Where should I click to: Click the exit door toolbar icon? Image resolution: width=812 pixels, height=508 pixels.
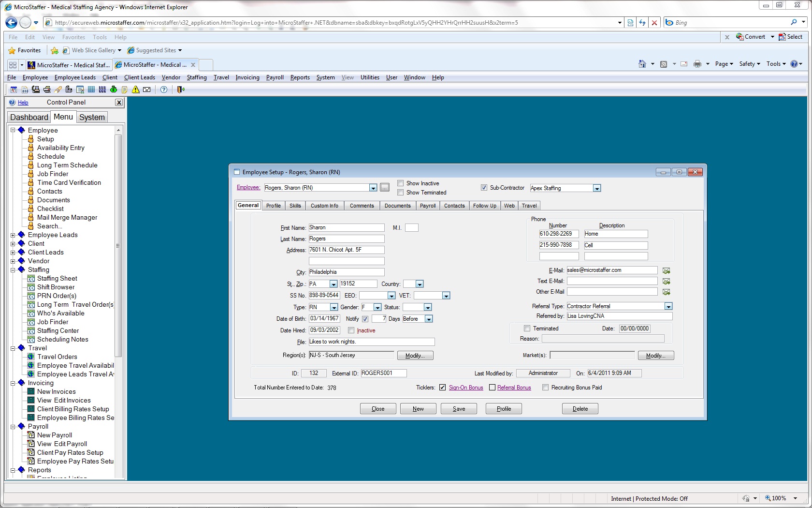181,90
